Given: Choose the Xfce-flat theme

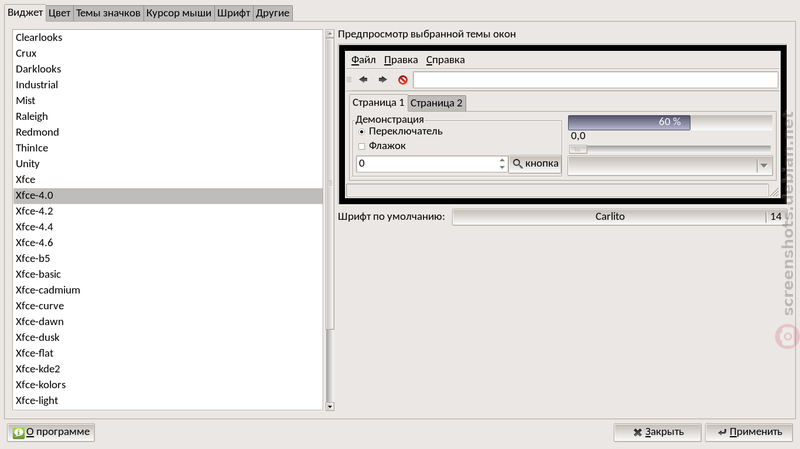Looking at the screenshot, I should pyautogui.click(x=168, y=354).
